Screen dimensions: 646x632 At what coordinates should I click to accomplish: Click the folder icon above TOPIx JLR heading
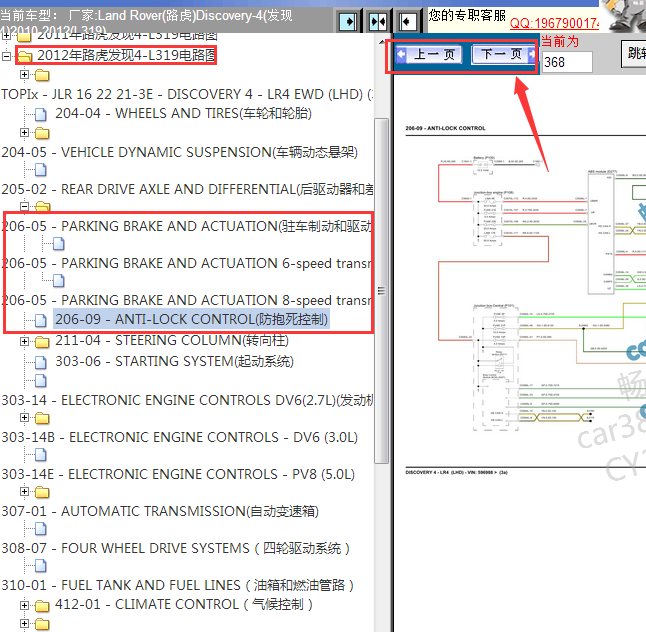point(42,75)
